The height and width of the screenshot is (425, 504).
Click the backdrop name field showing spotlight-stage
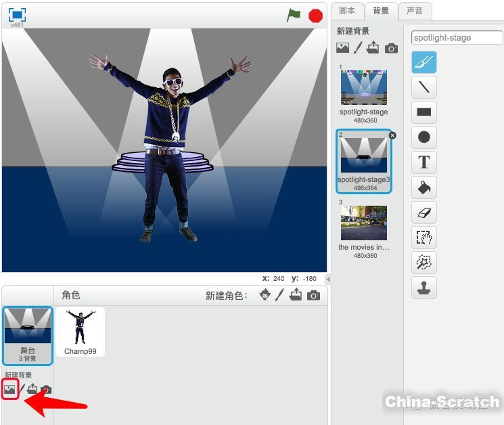pyautogui.click(x=457, y=37)
